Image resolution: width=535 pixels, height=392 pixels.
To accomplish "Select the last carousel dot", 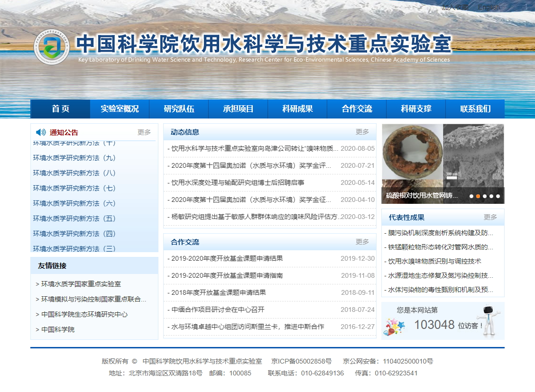I will point(498,196).
